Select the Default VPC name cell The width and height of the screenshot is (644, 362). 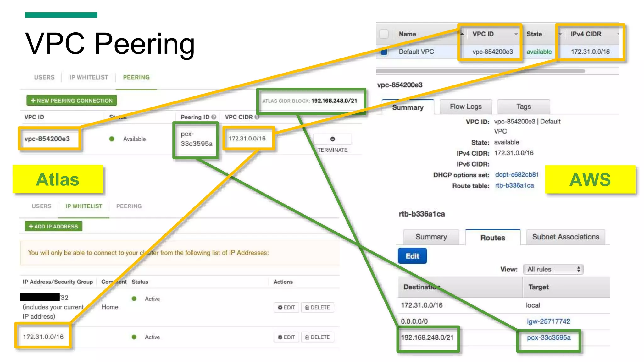(x=416, y=52)
